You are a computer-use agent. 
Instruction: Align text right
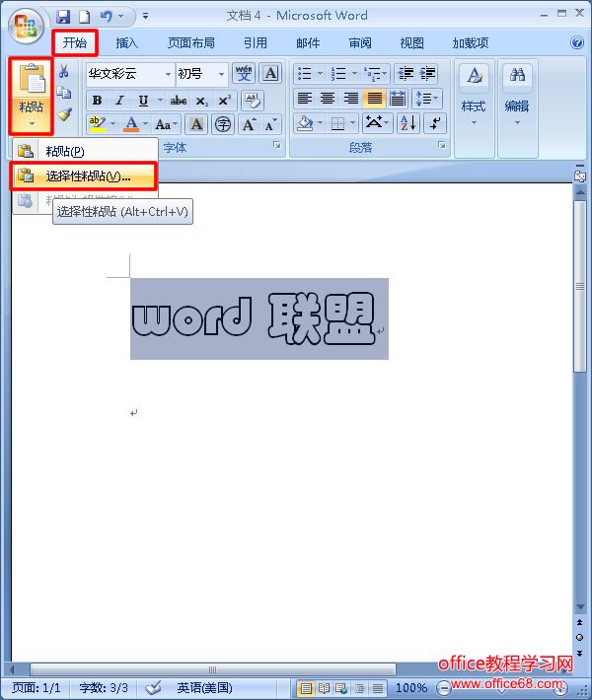[350, 99]
